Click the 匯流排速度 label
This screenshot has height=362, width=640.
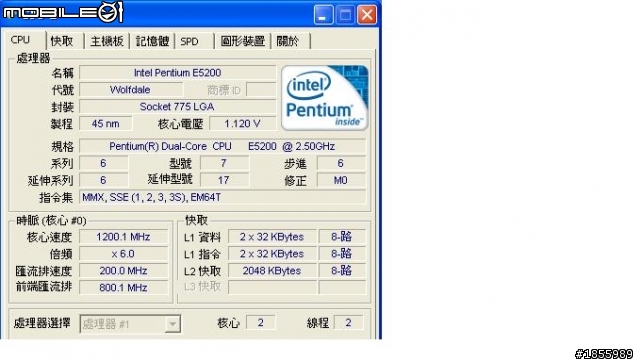44,271
